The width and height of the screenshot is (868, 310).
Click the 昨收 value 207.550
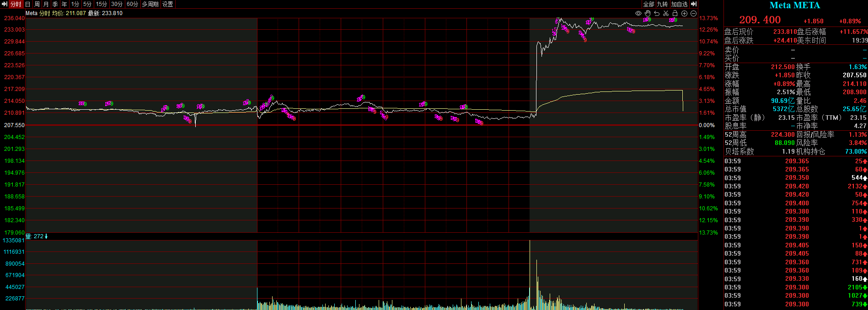855,75
